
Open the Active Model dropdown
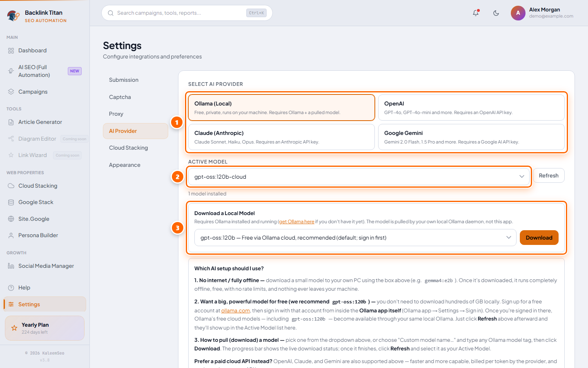click(359, 177)
